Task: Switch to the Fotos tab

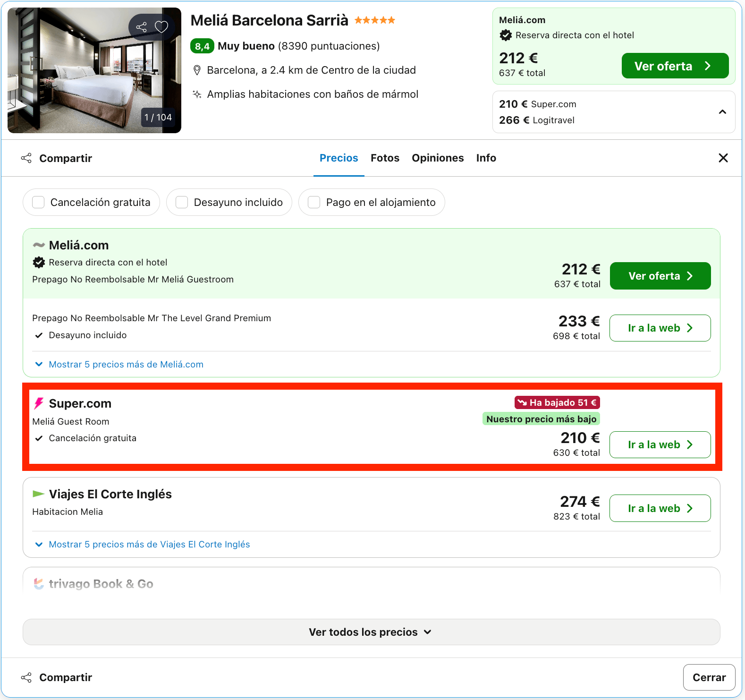Action: coord(385,158)
